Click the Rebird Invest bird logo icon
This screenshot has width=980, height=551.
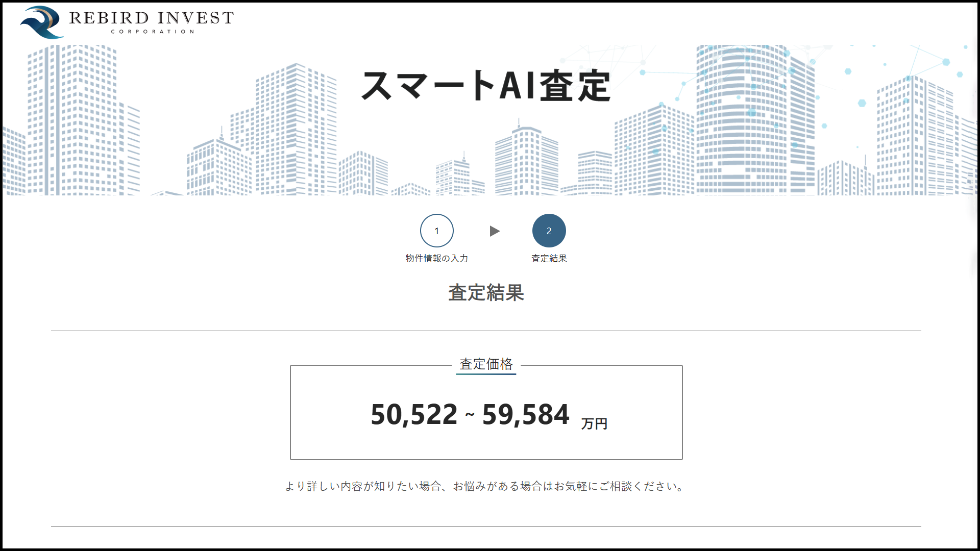coord(42,22)
